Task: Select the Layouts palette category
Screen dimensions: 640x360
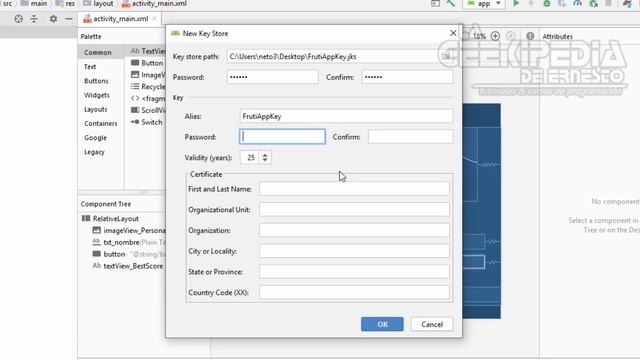Action: tap(96, 109)
